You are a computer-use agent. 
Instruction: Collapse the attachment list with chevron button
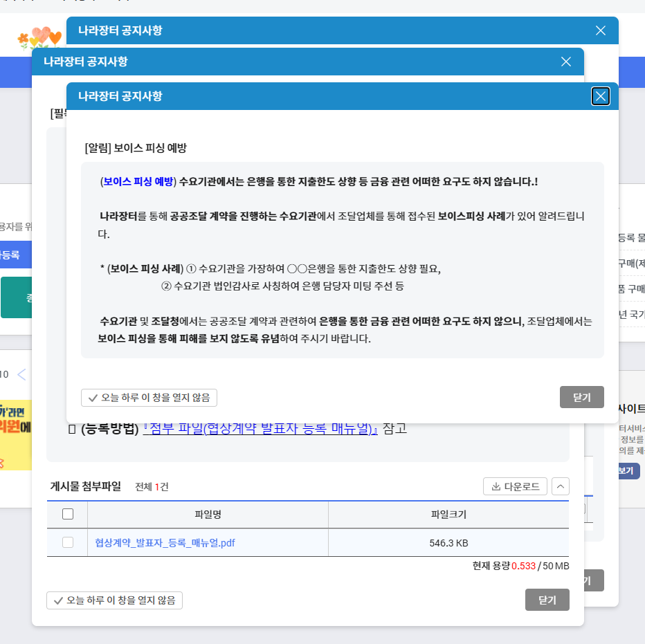(561, 486)
